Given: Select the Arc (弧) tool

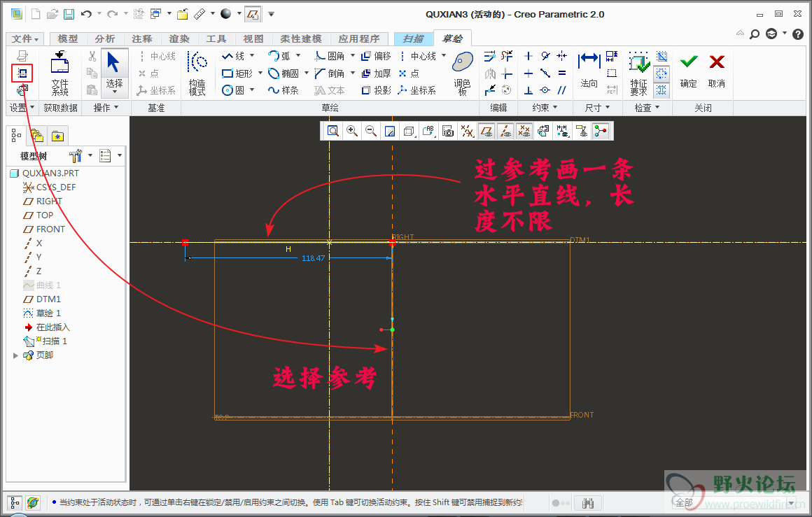Looking at the screenshot, I should (x=279, y=56).
